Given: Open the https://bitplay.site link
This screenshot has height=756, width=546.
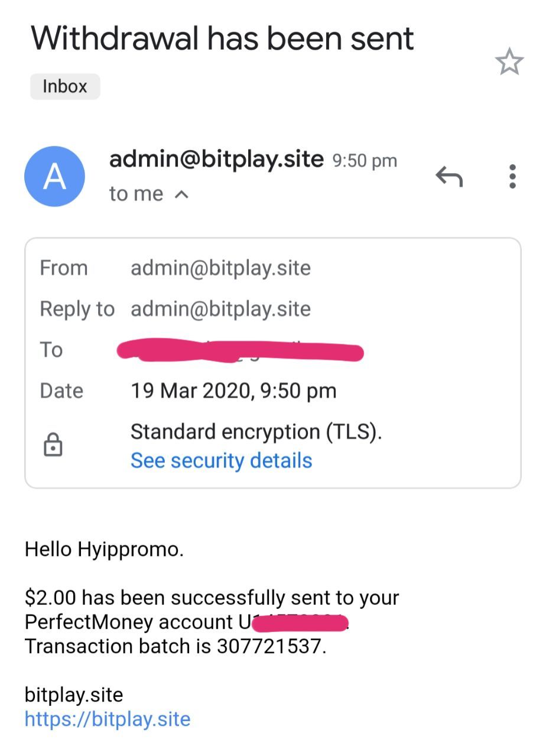Looking at the screenshot, I should click(x=108, y=719).
